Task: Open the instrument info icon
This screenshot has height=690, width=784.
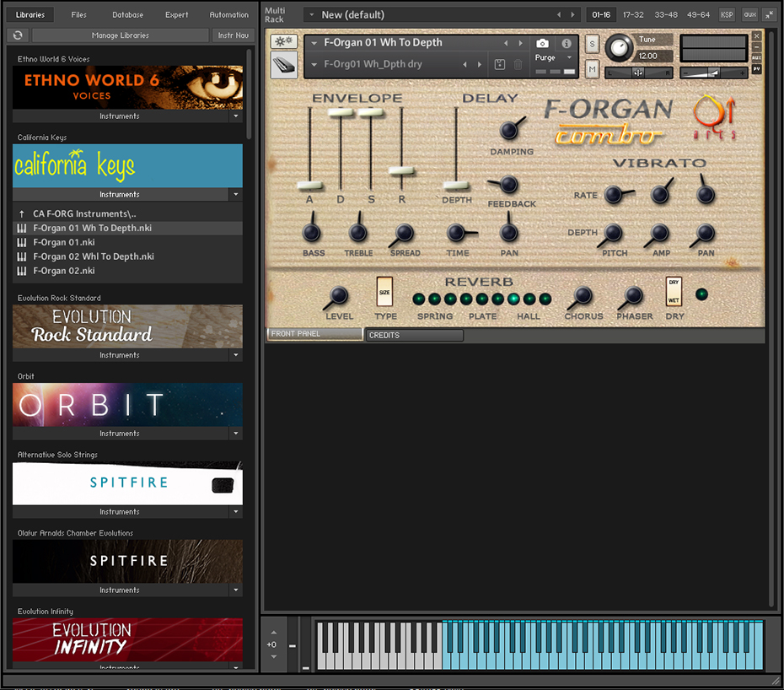Action: (x=567, y=43)
